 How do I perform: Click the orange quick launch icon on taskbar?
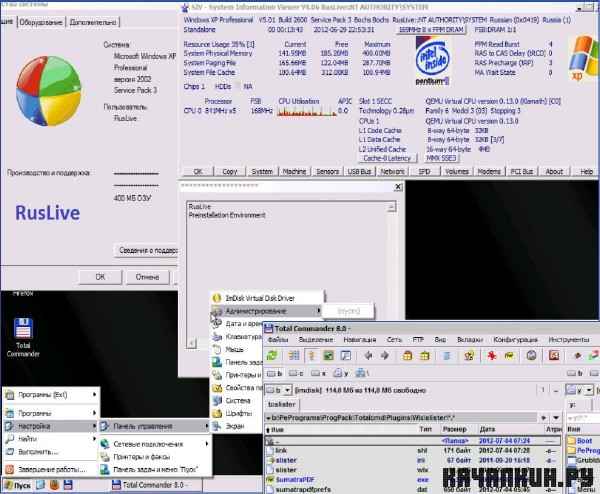[54, 485]
